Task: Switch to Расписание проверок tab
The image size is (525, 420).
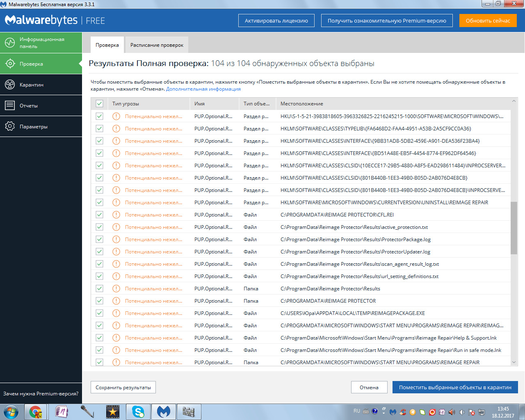Action: click(157, 45)
